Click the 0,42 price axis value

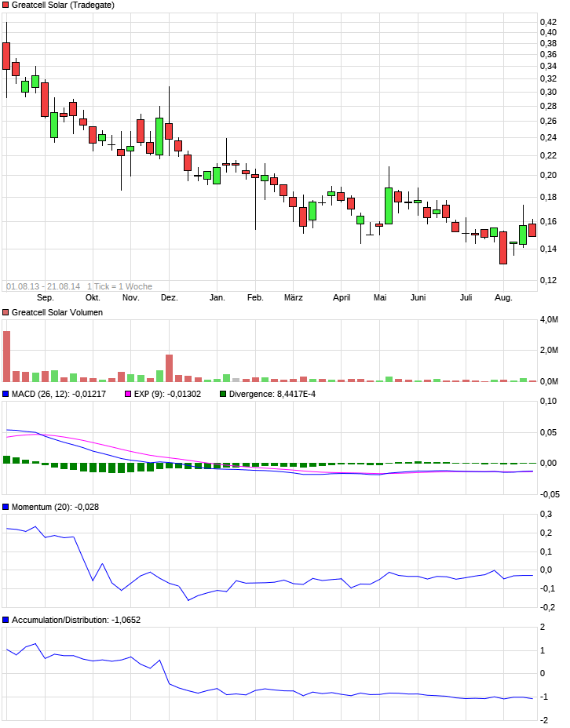tap(548, 22)
